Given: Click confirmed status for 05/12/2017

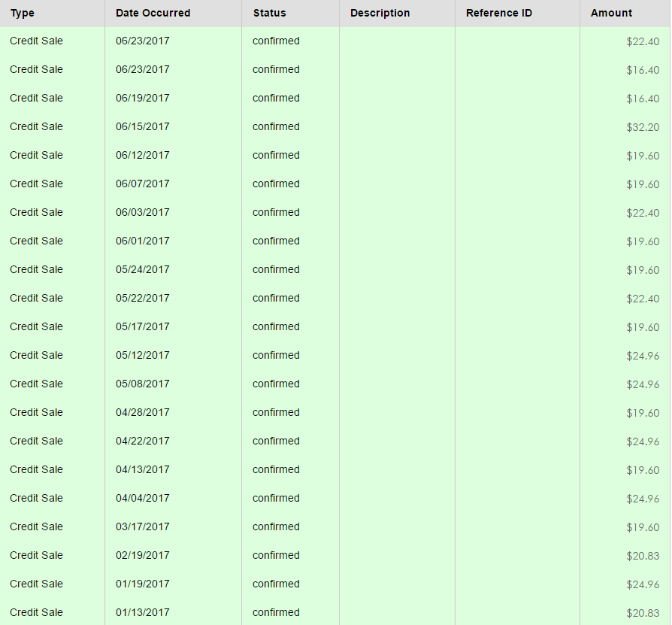Looking at the screenshot, I should pos(276,355).
